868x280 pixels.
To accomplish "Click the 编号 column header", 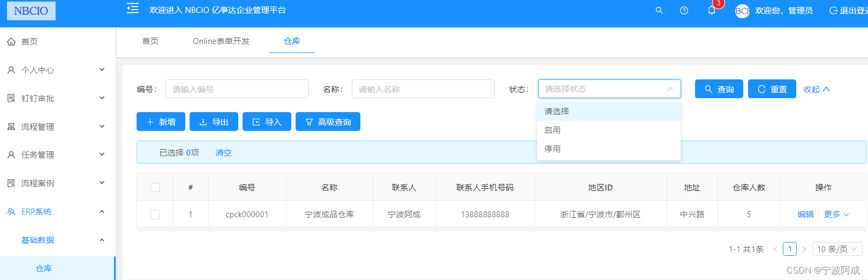I will point(247,187).
